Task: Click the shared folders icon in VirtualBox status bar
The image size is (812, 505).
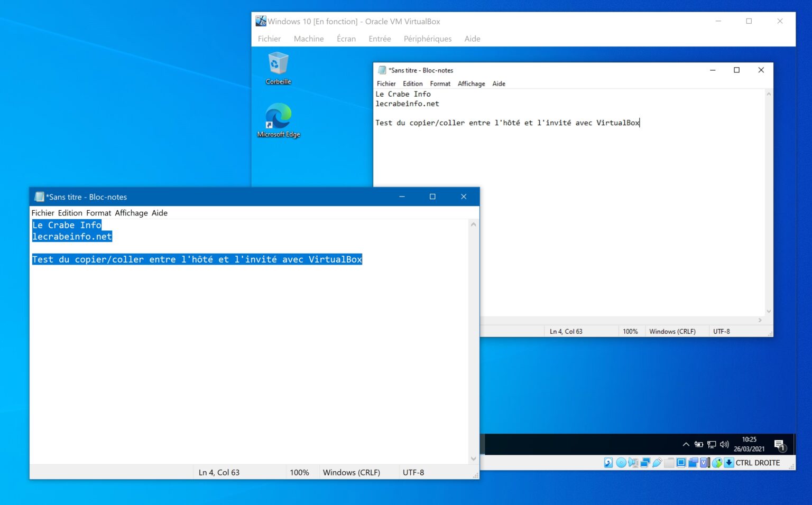Action: (669, 462)
